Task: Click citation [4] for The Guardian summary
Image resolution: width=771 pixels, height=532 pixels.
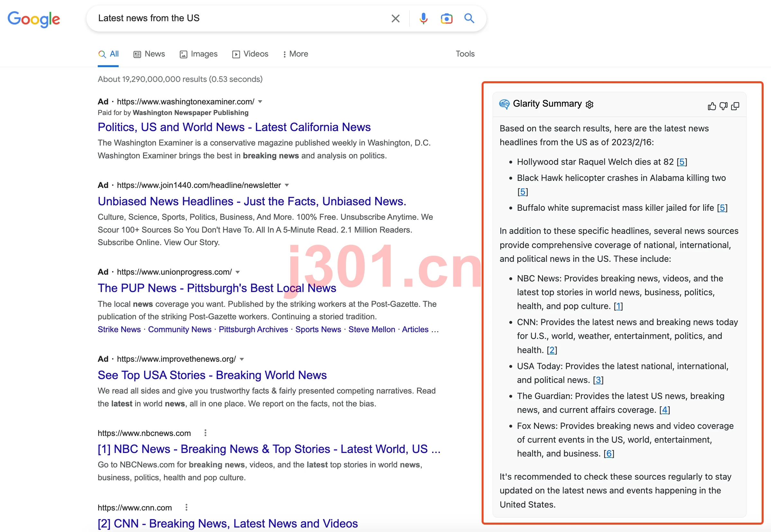Action: click(x=665, y=410)
